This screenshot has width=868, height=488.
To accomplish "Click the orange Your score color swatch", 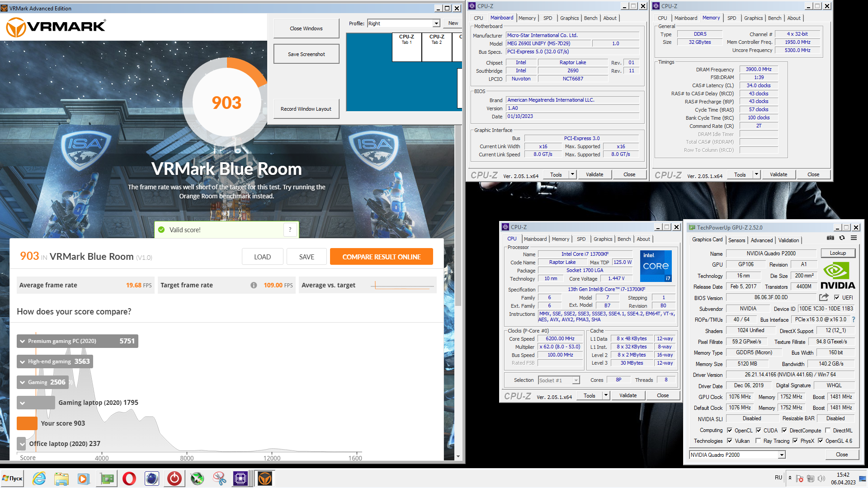I will tap(27, 423).
